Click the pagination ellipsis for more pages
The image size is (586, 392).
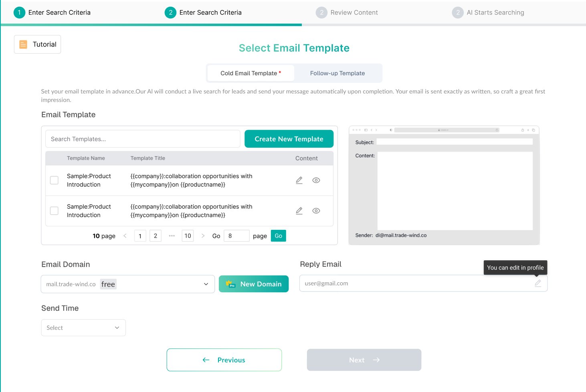(172, 235)
